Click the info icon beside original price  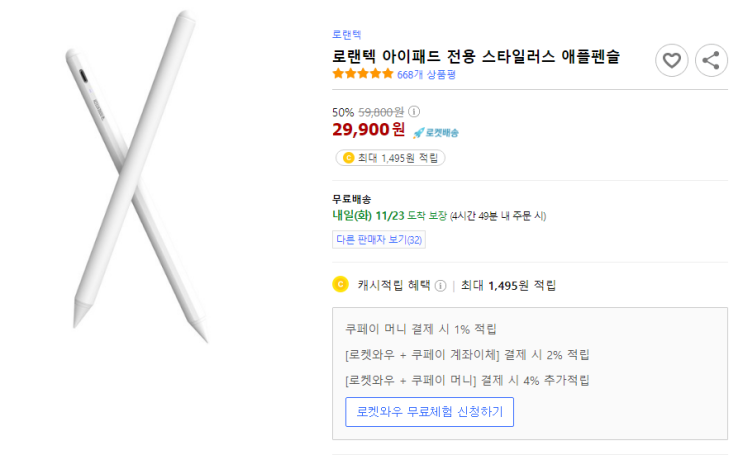(x=414, y=112)
